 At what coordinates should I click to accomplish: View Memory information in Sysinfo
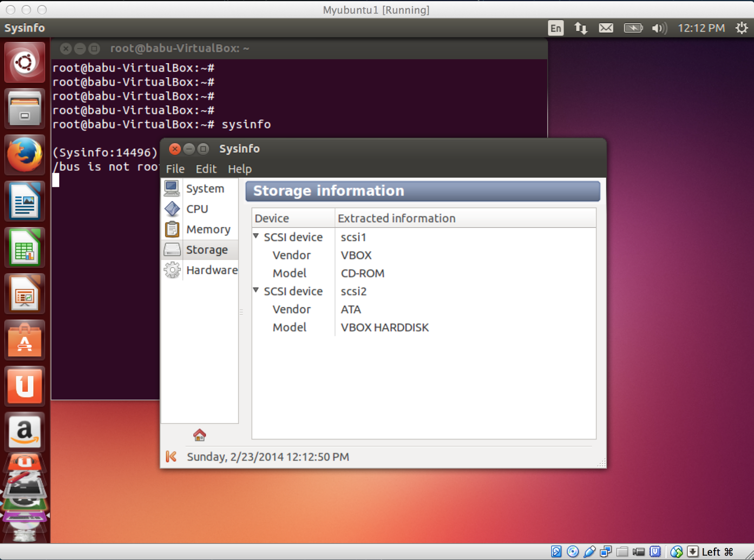coord(209,229)
